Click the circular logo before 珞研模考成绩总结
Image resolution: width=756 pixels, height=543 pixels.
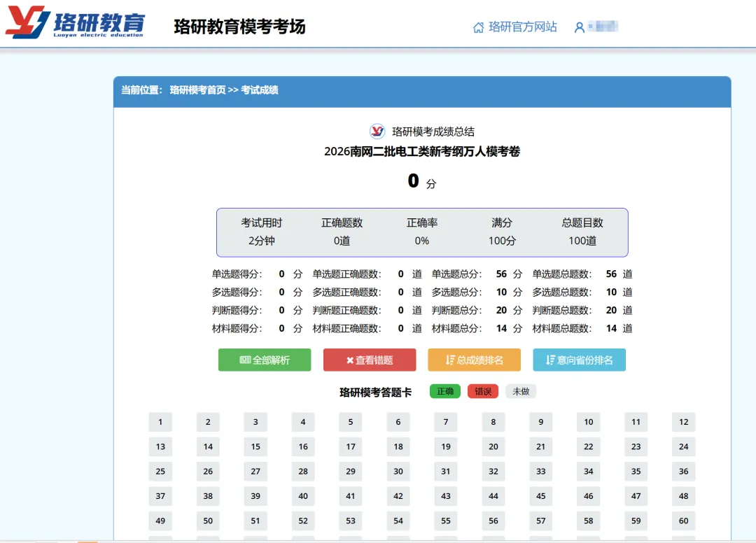[x=377, y=131]
